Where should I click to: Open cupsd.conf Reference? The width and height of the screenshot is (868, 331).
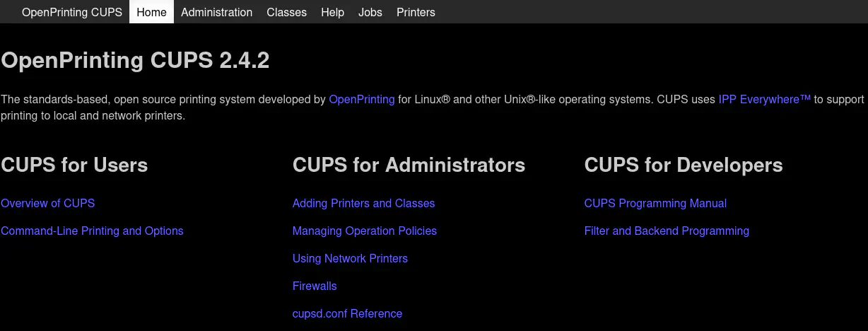(x=347, y=314)
